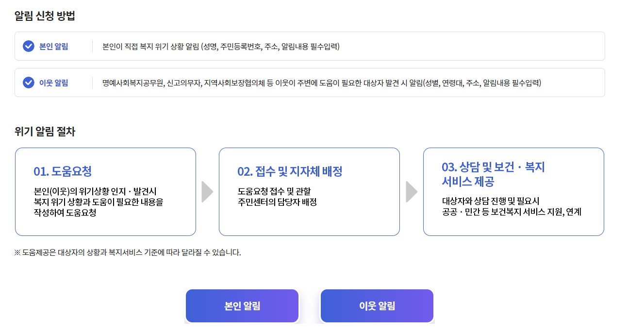Select the 이웃 알림 method row

311,83
